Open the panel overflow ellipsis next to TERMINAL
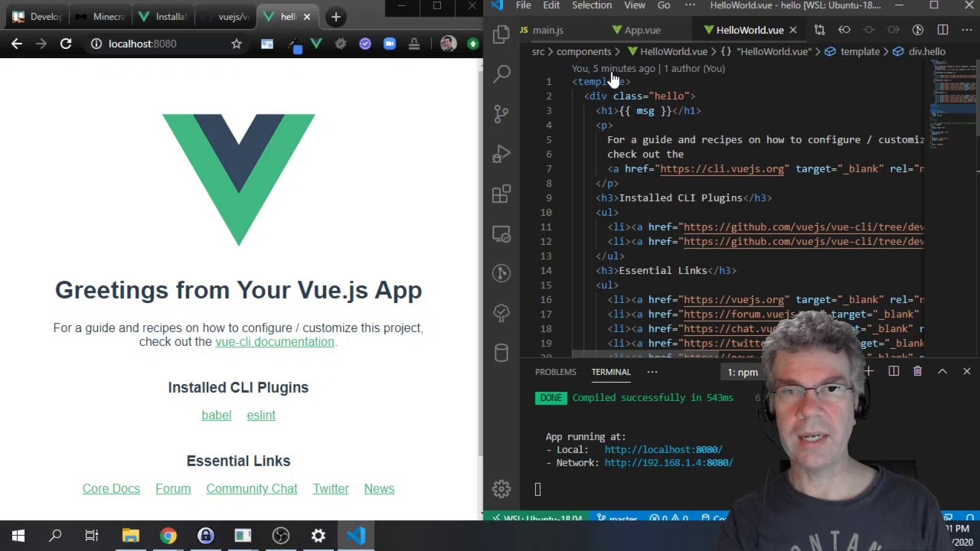Viewport: 980px width, 551px height. pyautogui.click(x=652, y=372)
